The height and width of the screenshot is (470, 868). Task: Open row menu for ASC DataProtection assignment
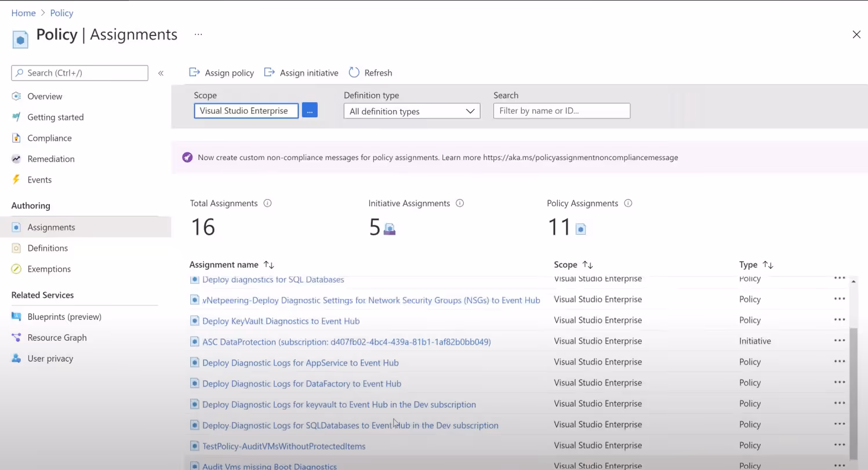[840, 341]
